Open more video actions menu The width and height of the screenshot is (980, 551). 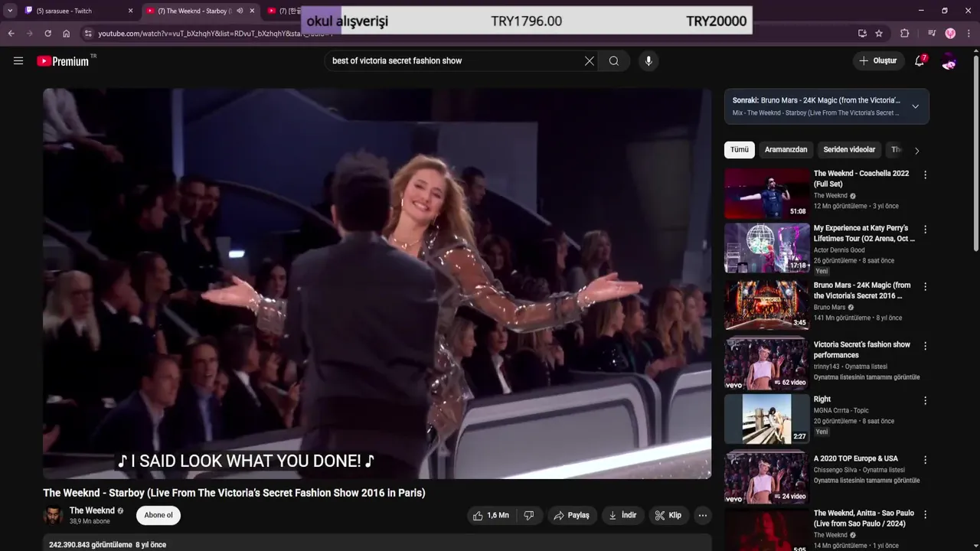pyautogui.click(x=703, y=516)
